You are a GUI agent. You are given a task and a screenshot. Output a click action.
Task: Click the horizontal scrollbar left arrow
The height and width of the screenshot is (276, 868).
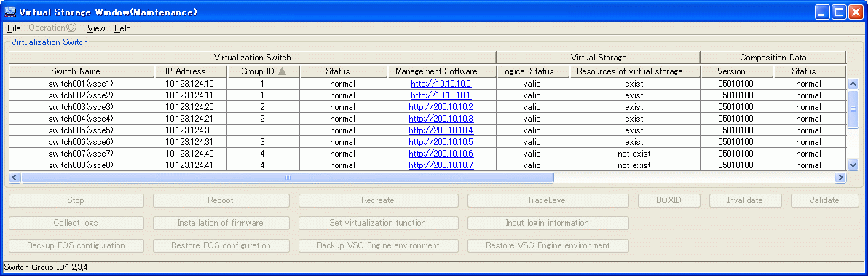[15, 177]
